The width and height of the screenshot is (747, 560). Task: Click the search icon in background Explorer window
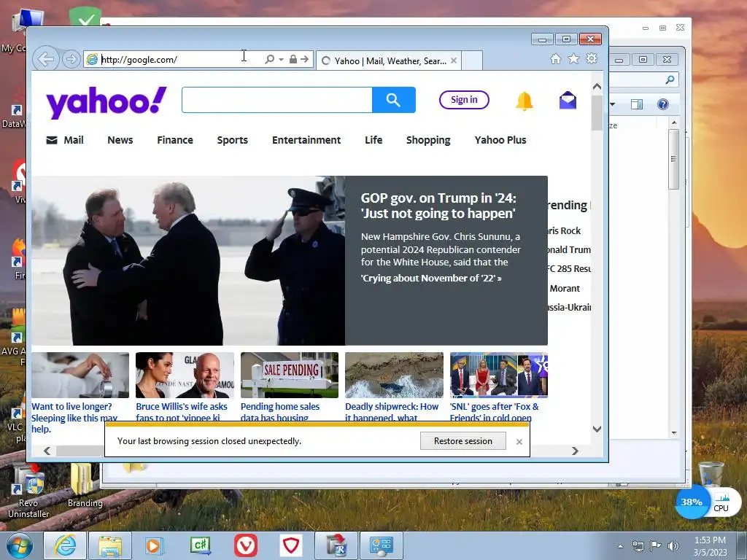[x=670, y=79]
